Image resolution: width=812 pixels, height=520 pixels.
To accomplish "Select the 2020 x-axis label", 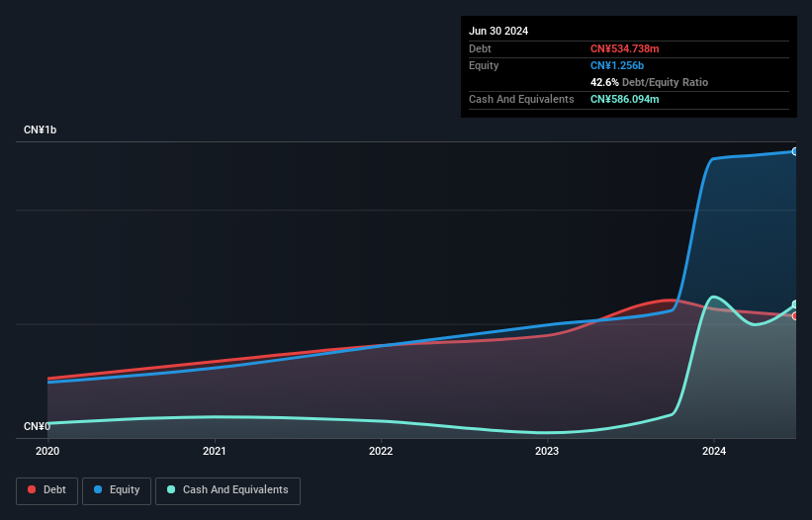I will tap(47, 451).
